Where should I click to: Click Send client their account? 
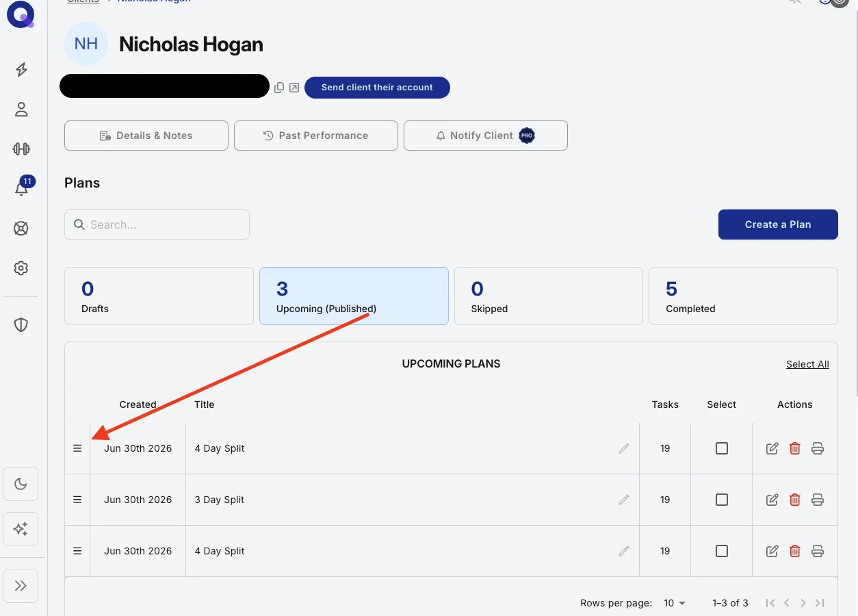pos(377,88)
